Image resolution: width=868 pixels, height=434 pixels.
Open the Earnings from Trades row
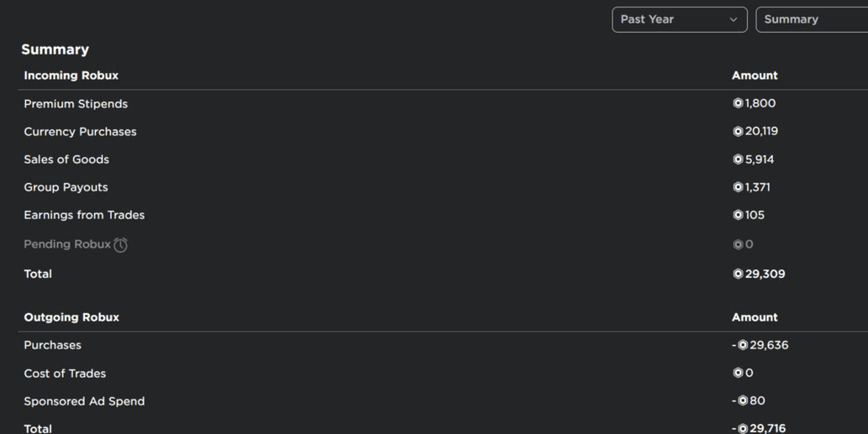(443, 215)
